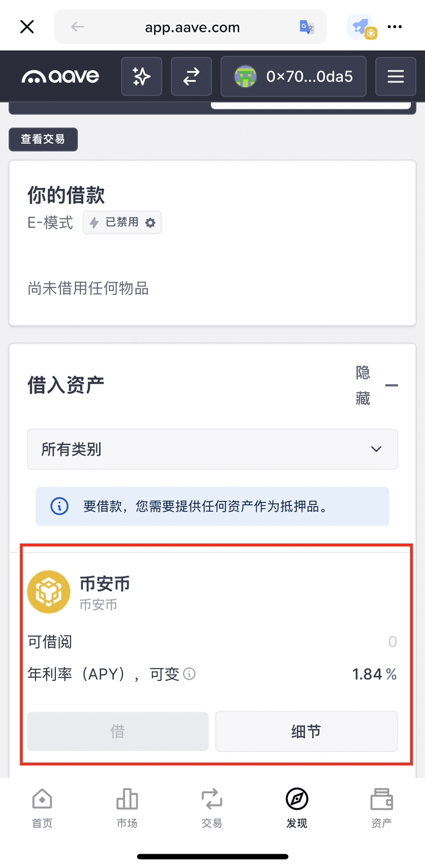Open the sparkle stars feature button
The height and width of the screenshot is (868, 425).
(x=142, y=77)
